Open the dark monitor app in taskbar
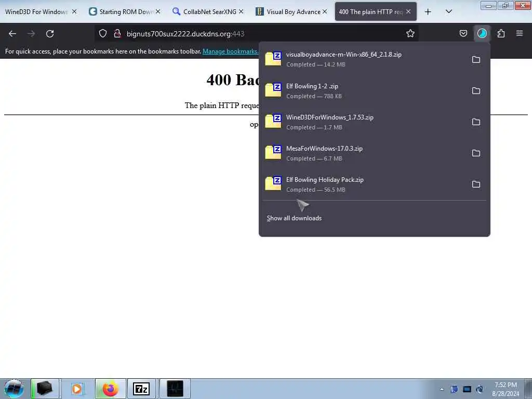Screen dimensions: 532x399 (x=175, y=389)
